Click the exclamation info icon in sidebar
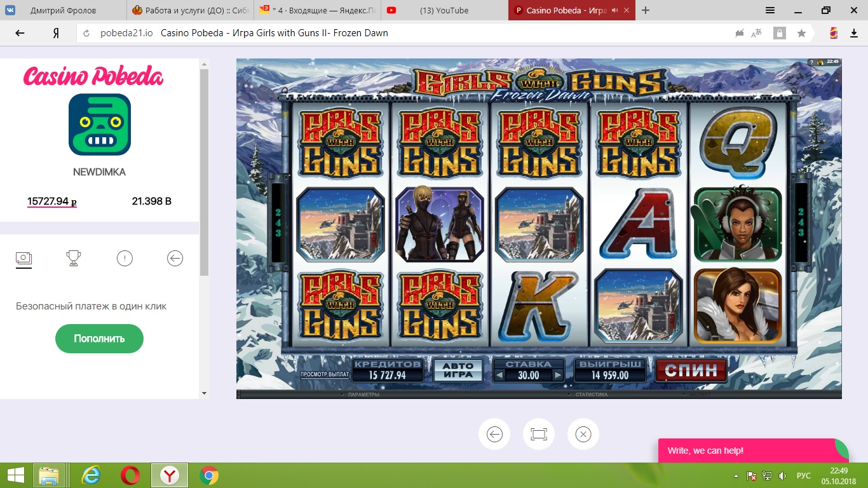Viewport: 868px width, 488px height. pos(125,258)
